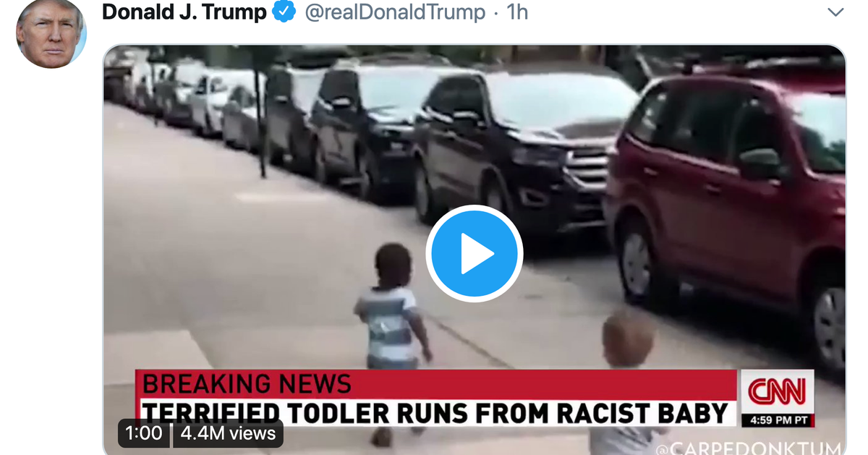Click the profile avatar photo
The width and height of the screenshot is (868, 455).
[51, 33]
